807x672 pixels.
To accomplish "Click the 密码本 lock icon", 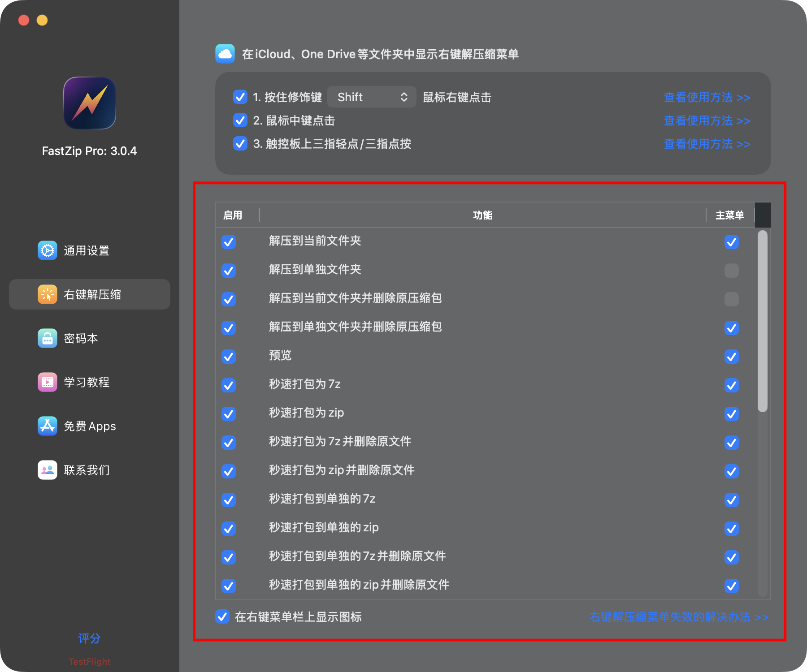I will click(47, 338).
